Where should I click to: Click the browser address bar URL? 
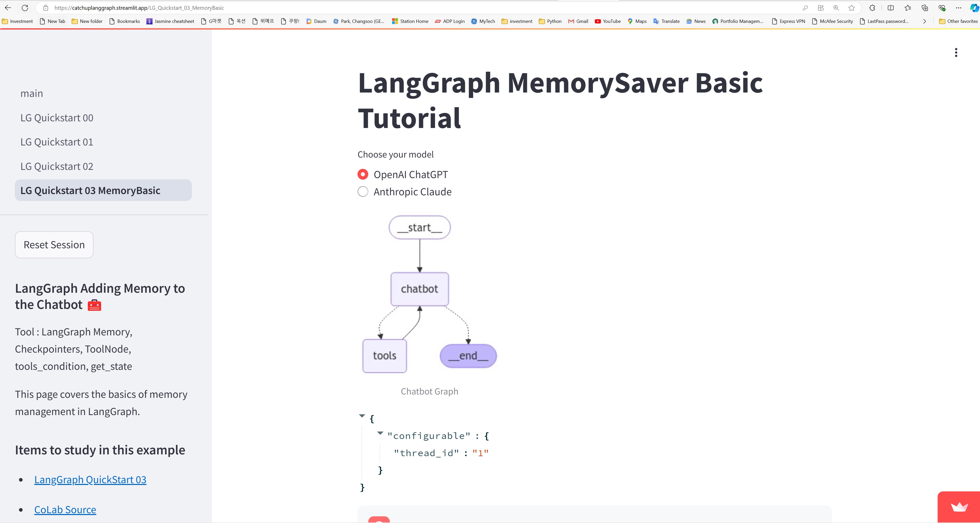(x=139, y=8)
